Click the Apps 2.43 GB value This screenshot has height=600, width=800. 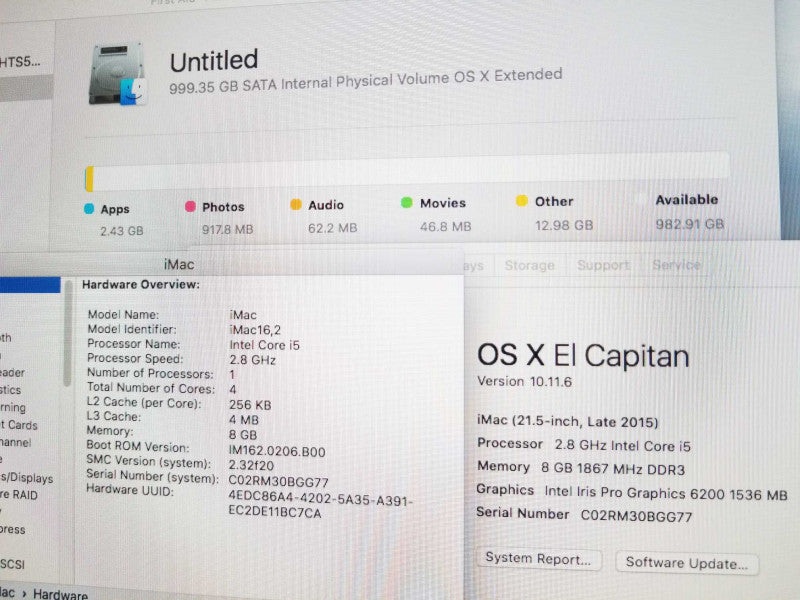coord(121,231)
